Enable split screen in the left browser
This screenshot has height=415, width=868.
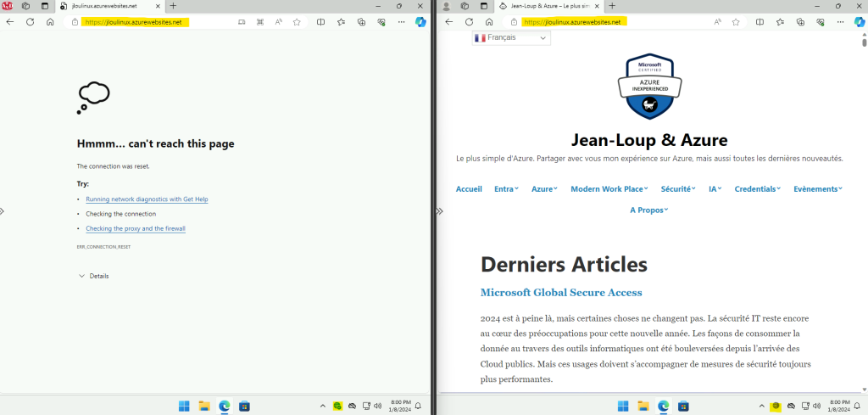tap(320, 22)
